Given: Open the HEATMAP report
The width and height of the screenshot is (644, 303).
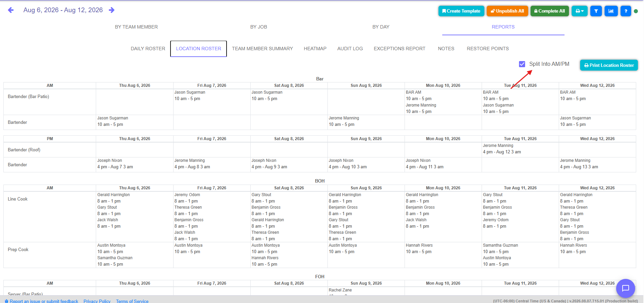Looking at the screenshot, I should coord(315,49).
